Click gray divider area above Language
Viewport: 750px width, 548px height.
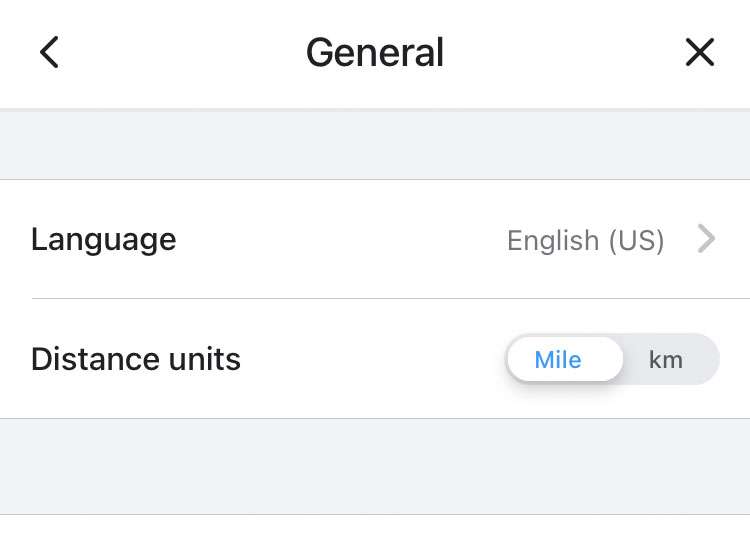pos(375,145)
